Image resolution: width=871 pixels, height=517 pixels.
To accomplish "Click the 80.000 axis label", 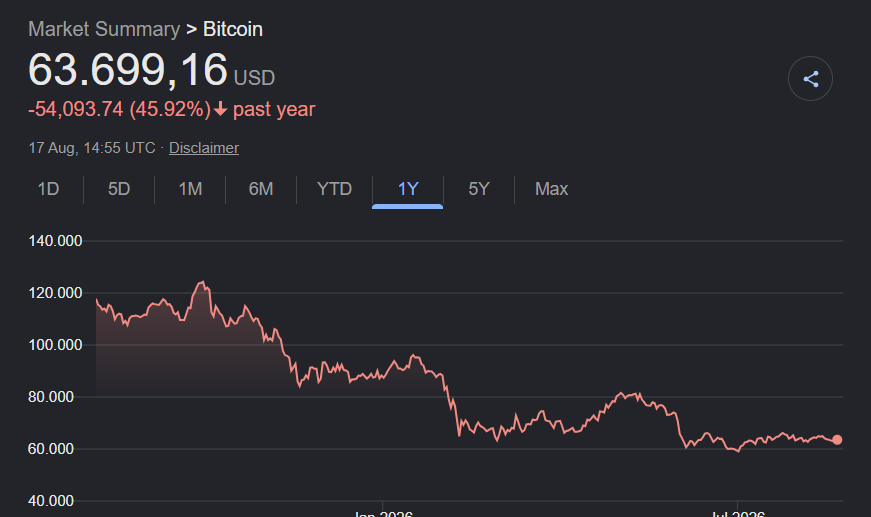I will pos(51,397).
